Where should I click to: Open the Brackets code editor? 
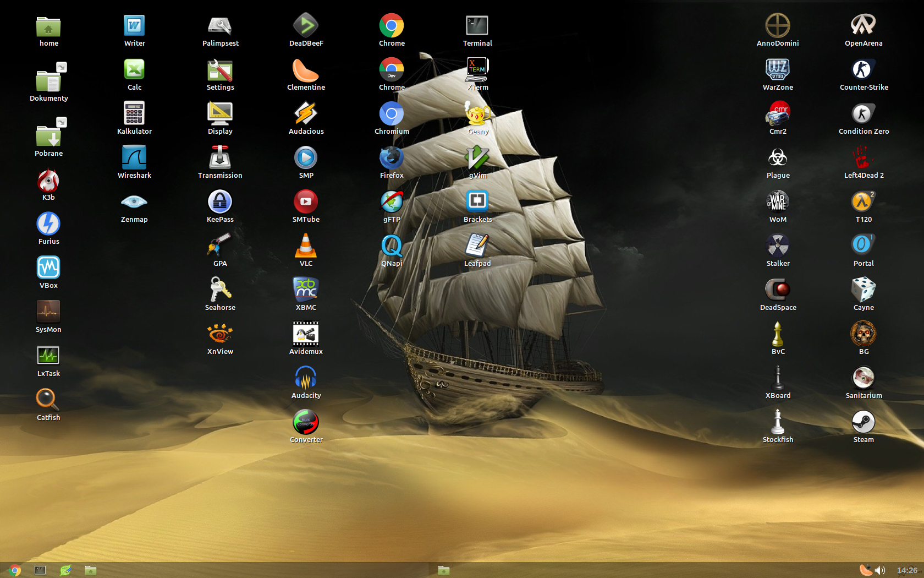[x=477, y=202]
